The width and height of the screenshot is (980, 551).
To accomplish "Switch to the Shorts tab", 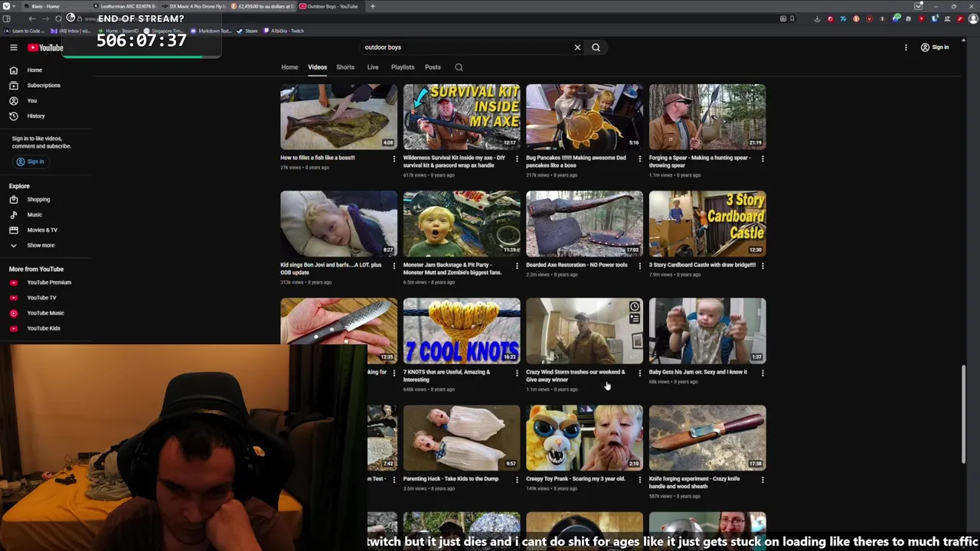I will [345, 67].
